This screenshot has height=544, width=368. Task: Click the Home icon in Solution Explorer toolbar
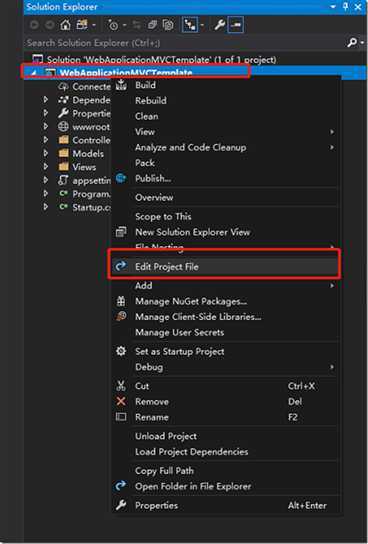(x=65, y=25)
